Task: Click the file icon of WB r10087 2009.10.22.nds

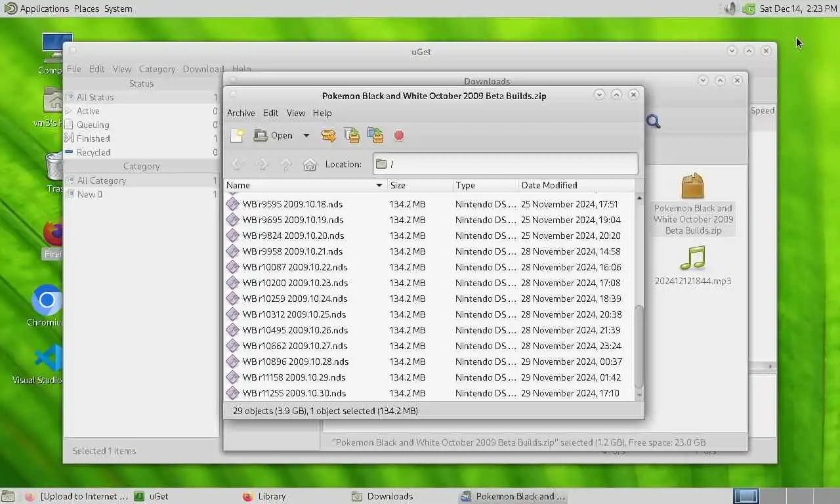Action: pos(232,267)
